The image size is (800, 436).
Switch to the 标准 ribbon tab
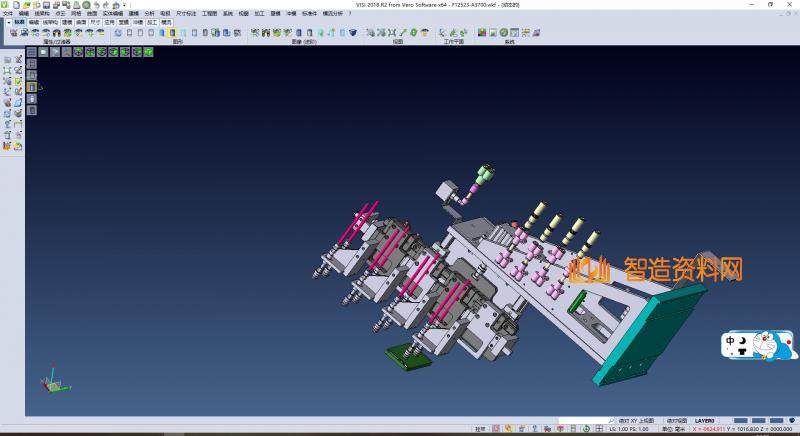18,21
